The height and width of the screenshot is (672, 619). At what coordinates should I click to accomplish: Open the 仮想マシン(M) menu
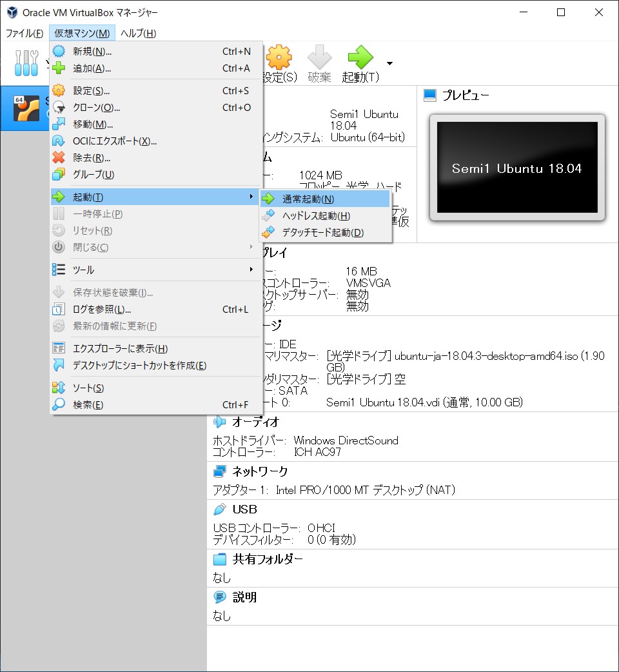(82, 33)
